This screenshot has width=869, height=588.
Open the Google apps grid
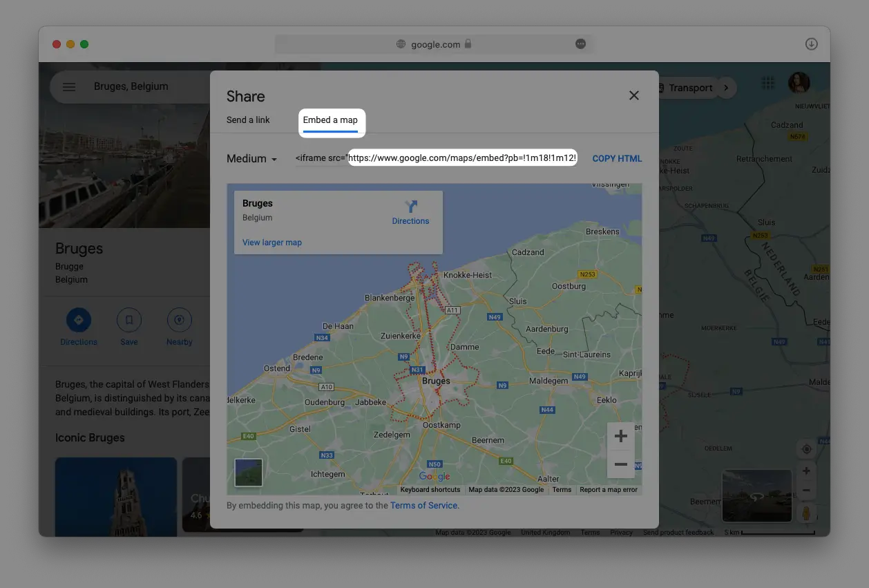click(767, 84)
